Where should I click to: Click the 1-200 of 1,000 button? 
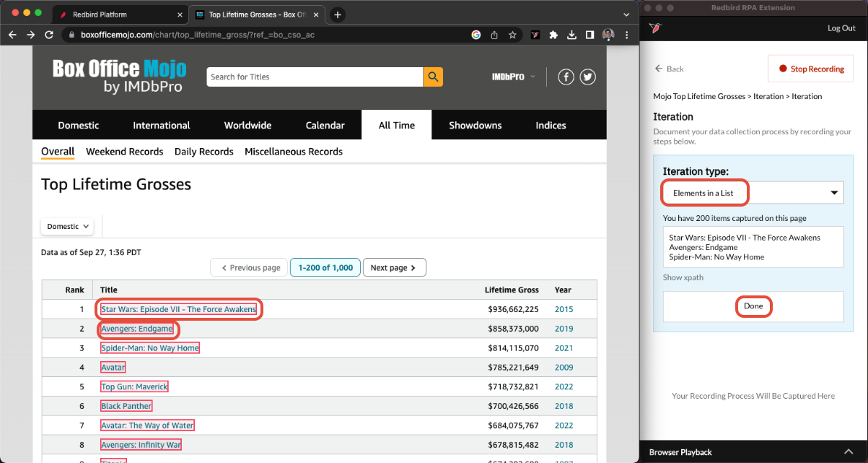tap(325, 267)
